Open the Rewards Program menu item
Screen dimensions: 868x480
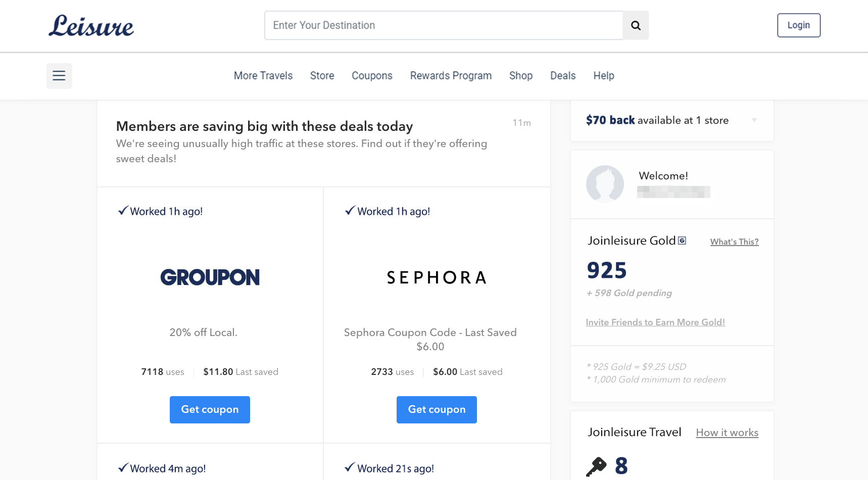pos(451,76)
